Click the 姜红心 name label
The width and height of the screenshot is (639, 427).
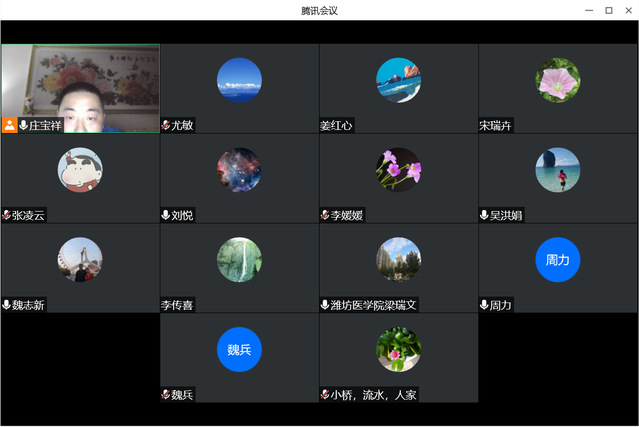tap(337, 126)
